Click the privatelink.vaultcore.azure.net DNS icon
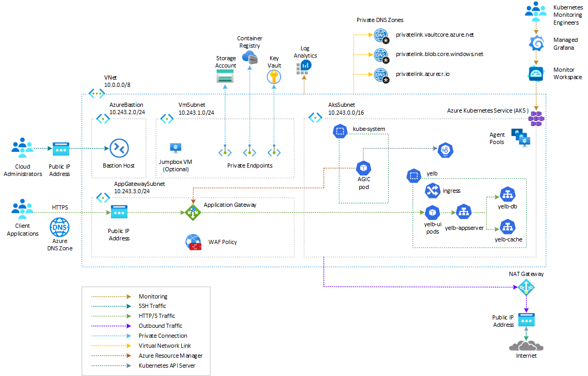This screenshot has height=376, width=588. click(x=381, y=36)
